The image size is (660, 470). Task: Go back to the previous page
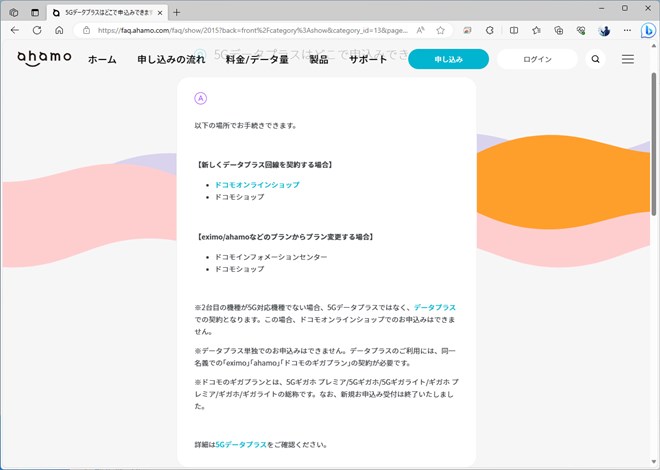pos(15,30)
